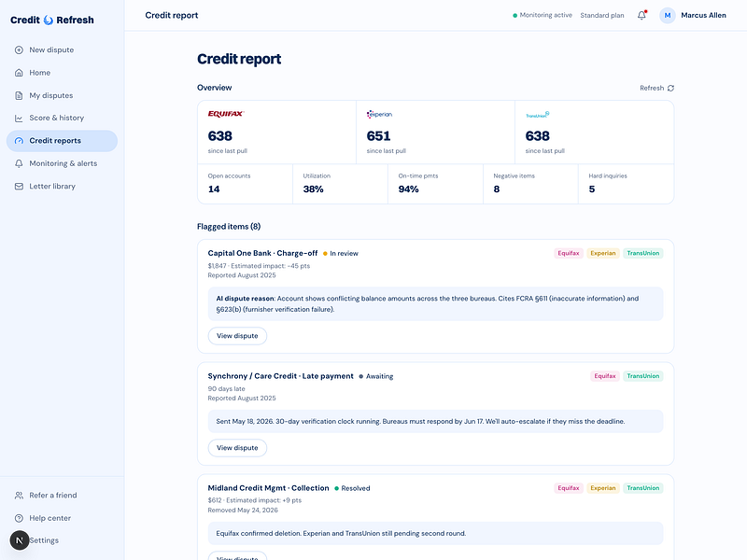Open New dispute from sidebar
The width and height of the screenshot is (747, 560).
[62, 50]
